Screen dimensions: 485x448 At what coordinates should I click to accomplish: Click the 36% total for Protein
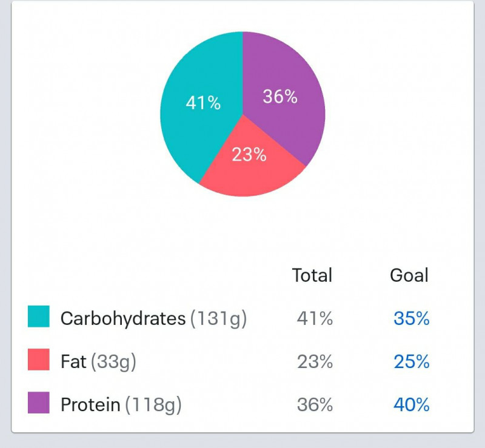(315, 404)
